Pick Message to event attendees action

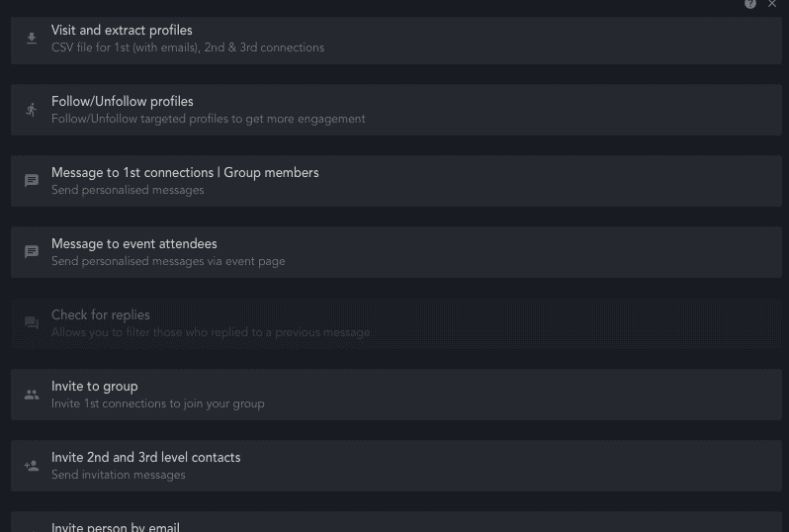[x=396, y=251]
